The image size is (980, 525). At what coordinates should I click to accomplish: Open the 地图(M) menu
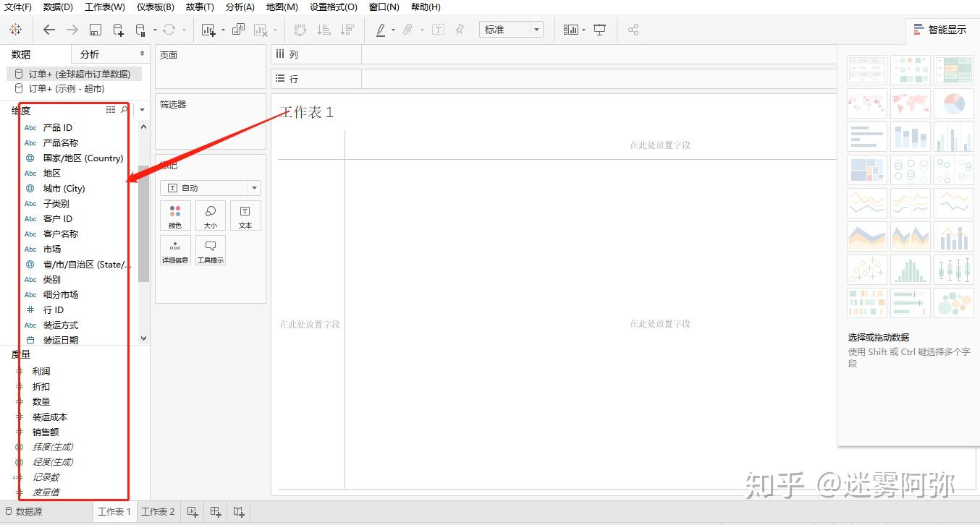click(282, 7)
